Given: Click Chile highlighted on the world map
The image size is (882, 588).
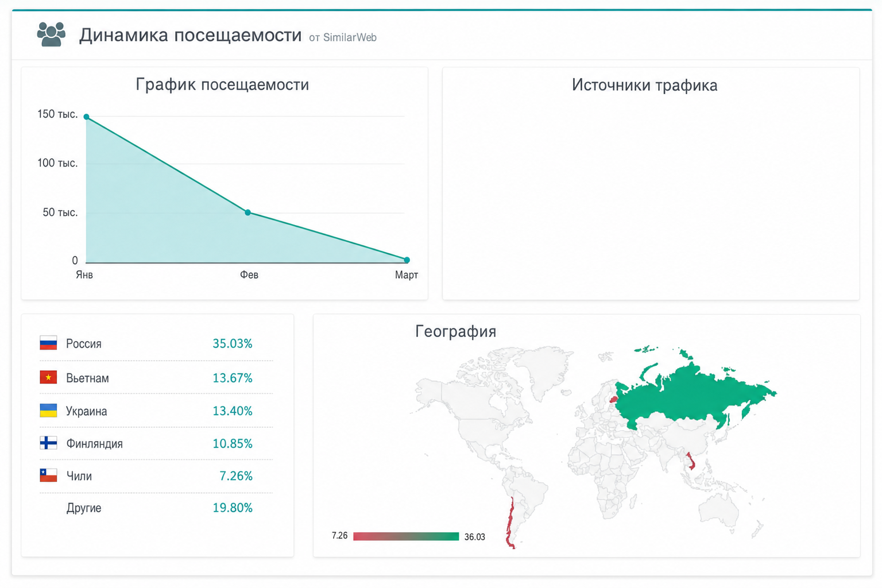Looking at the screenshot, I should tap(510, 524).
